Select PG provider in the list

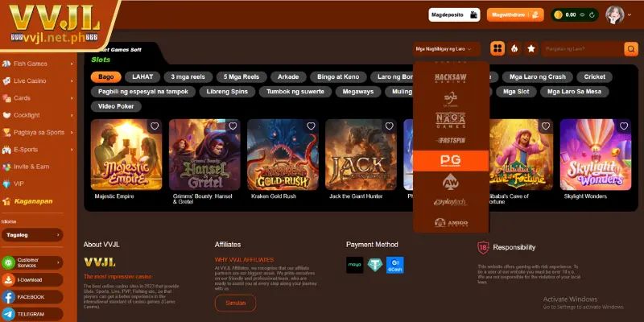(x=451, y=160)
